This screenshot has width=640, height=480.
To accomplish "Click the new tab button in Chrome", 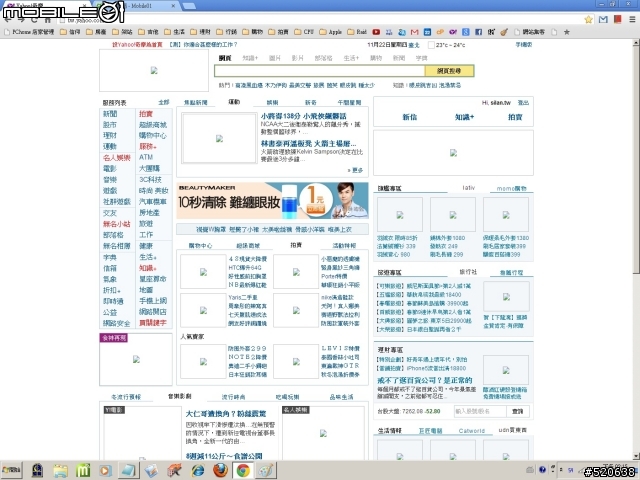I will (x=189, y=6).
